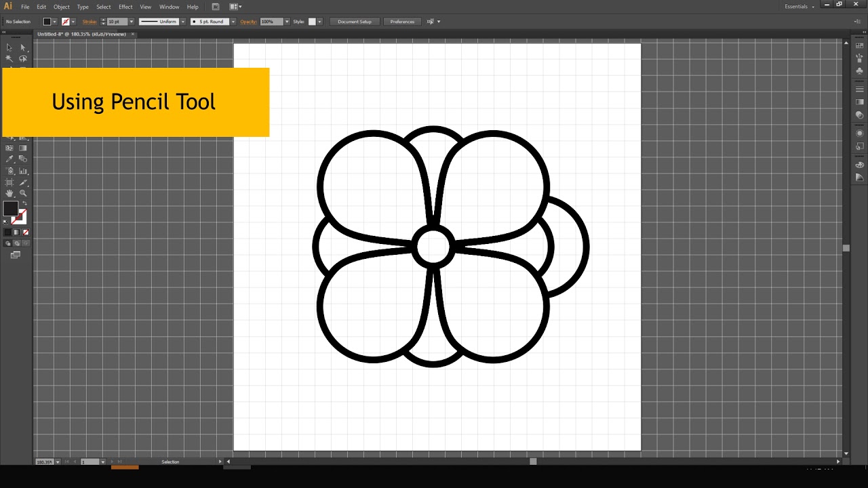This screenshot has width=868, height=488.
Task: Open the Symbols panel icon
Action: point(859,70)
